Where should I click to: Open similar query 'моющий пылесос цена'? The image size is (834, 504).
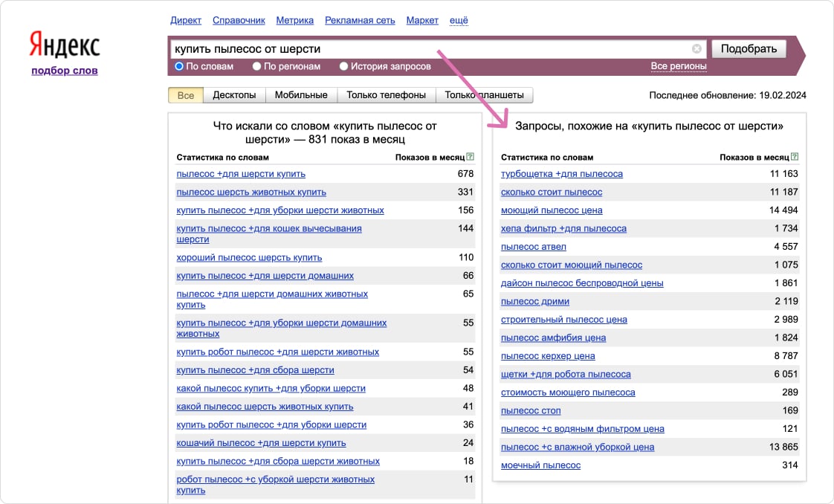pyautogui.click(x=551, y=210)
